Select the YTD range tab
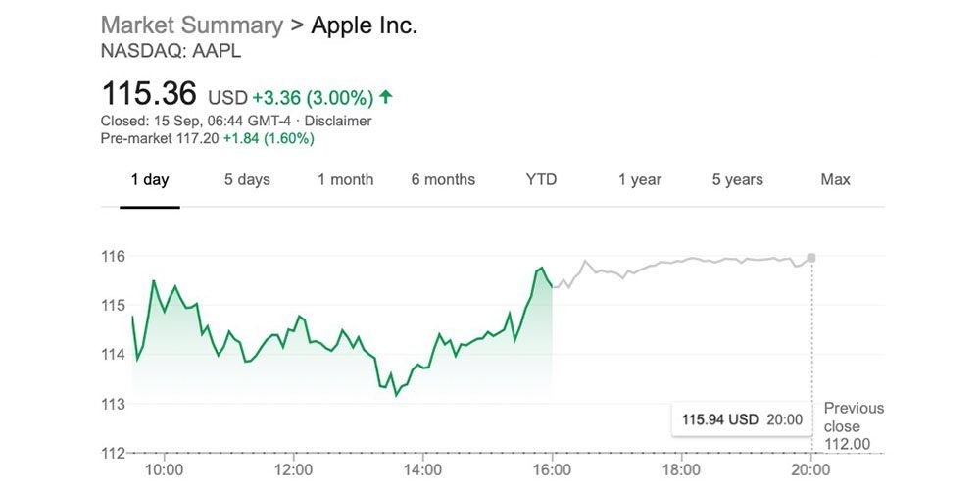This screenshot has width=980, height=490. [x=541, y=180]
